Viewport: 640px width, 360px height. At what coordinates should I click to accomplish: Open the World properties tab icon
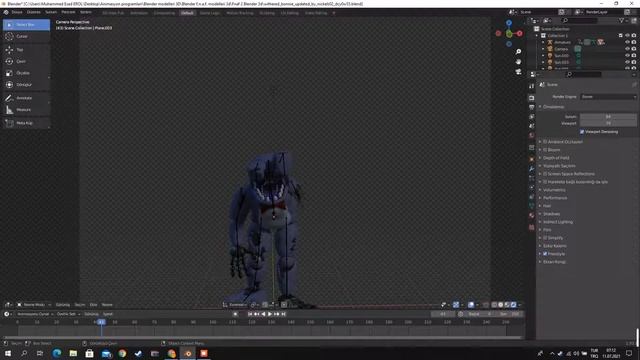pos(531,136)
